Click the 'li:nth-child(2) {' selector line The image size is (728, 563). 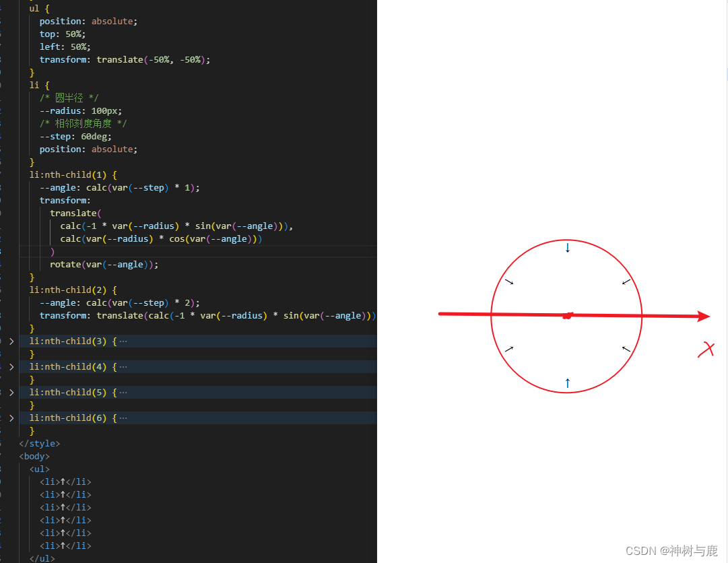pyautogui.click(x=73, y=290)
